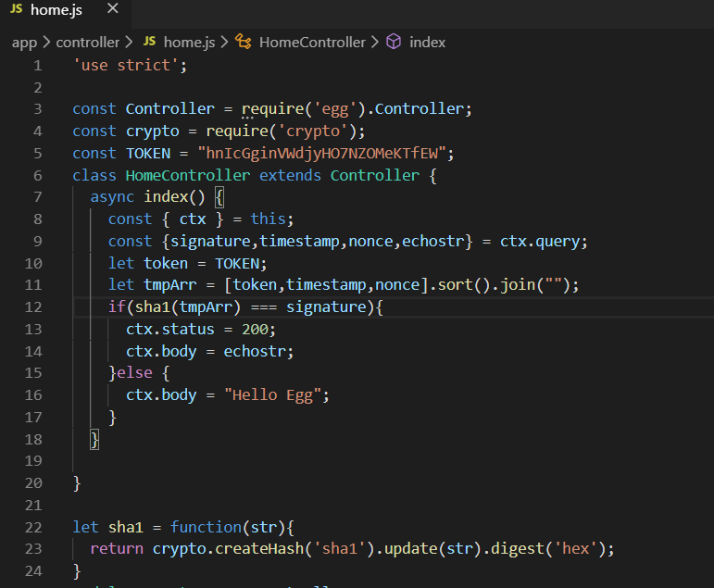Click line number 22 in the gutter

tap(33, 527)
